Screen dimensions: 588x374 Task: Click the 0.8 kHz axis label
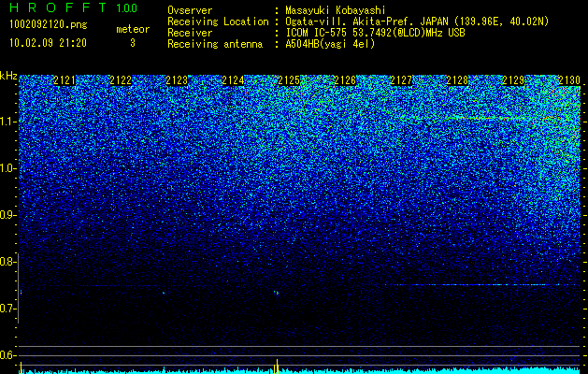tap(7, 262)
